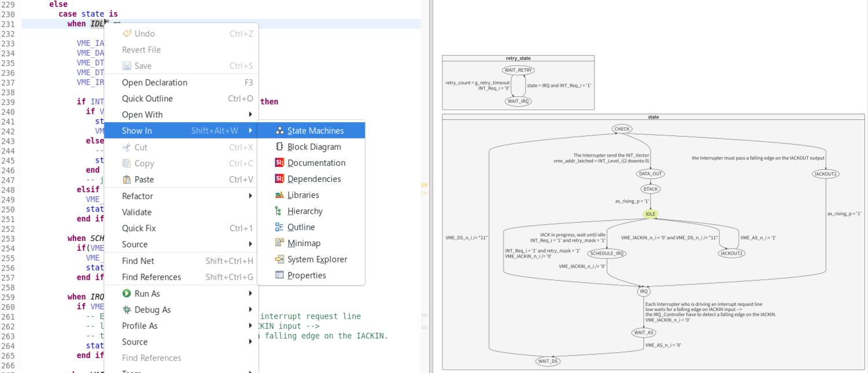The width and height of the screenshot is (868, 373).
Task: Click the WAIT_RETRY node in retry_state
Action: click(x=518, y=70)
